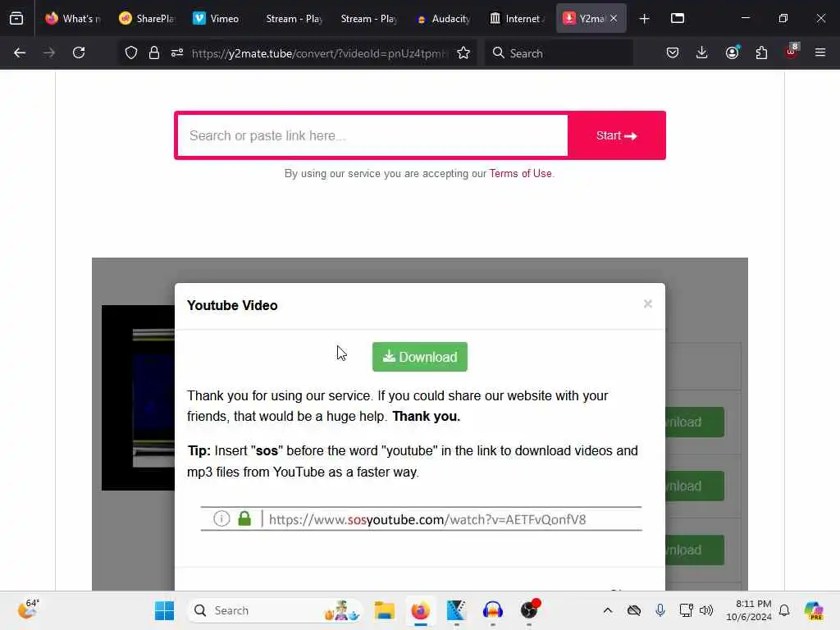The height and width of the screenshot is (630, 840).
Task: Open Firefox downloads panel
Action: (x=702, y=52)
